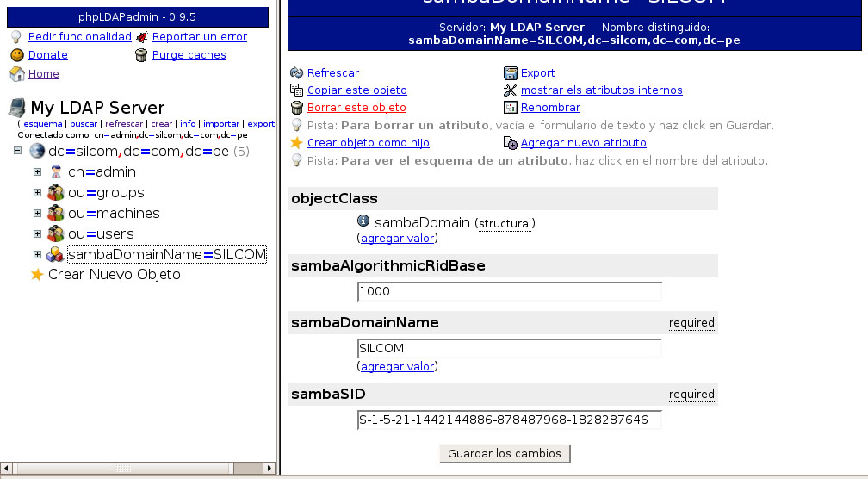Expand the cn=admin tree node

click(37, 172)
